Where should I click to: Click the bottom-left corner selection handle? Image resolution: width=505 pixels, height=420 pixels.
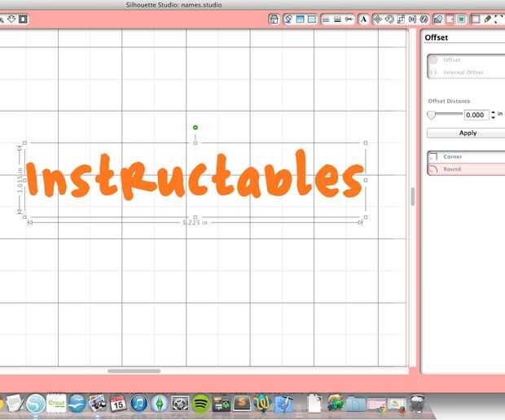point(24,217)
